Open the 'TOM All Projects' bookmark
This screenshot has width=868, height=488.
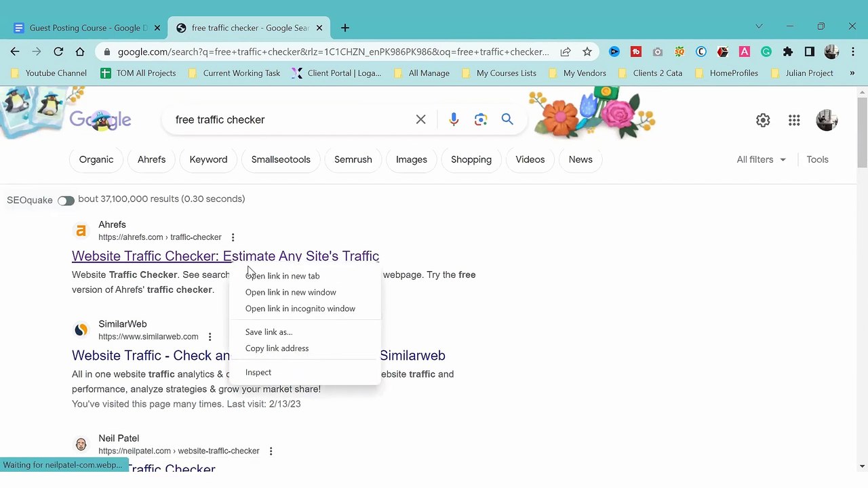tap(138, 73)
